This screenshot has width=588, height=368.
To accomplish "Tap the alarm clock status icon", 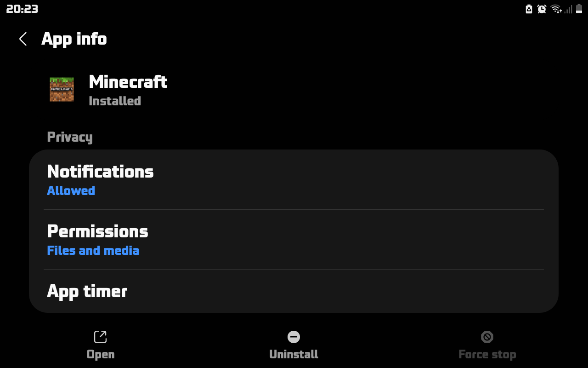I will click(542, 9).
